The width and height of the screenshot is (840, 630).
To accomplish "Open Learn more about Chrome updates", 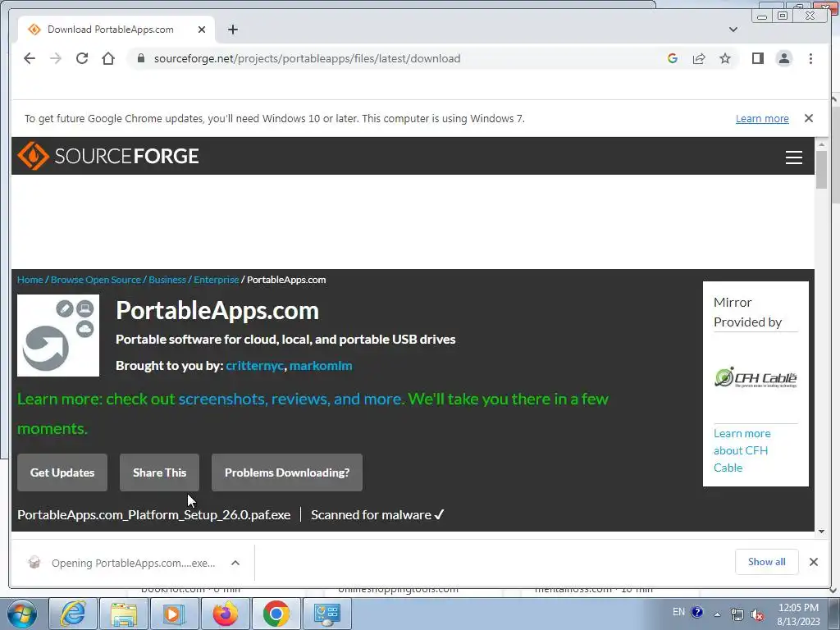I will pyautogui.click(x=762, y=118).
